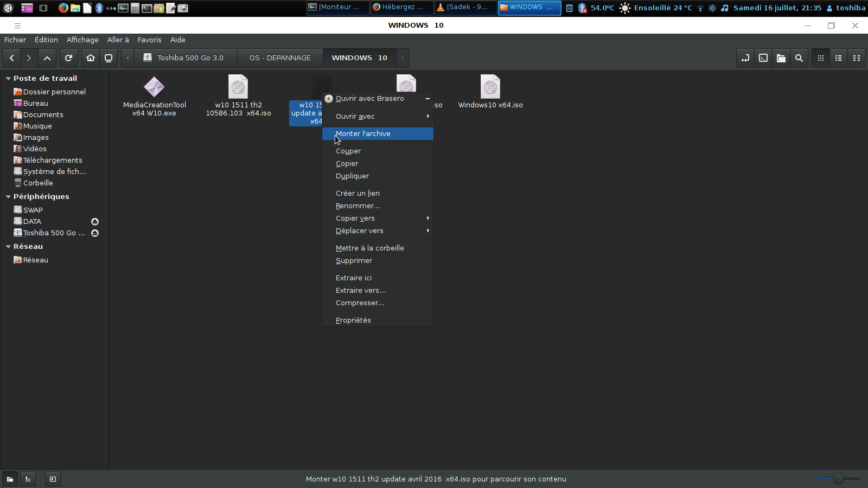
Task: Eject the Toshiba 500 Go drive
Action: (x=95, y=233)
